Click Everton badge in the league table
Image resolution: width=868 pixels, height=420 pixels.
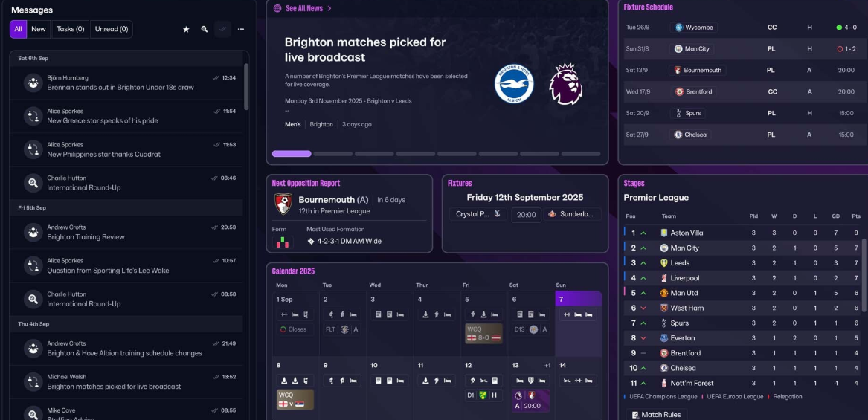coord(664,337)
